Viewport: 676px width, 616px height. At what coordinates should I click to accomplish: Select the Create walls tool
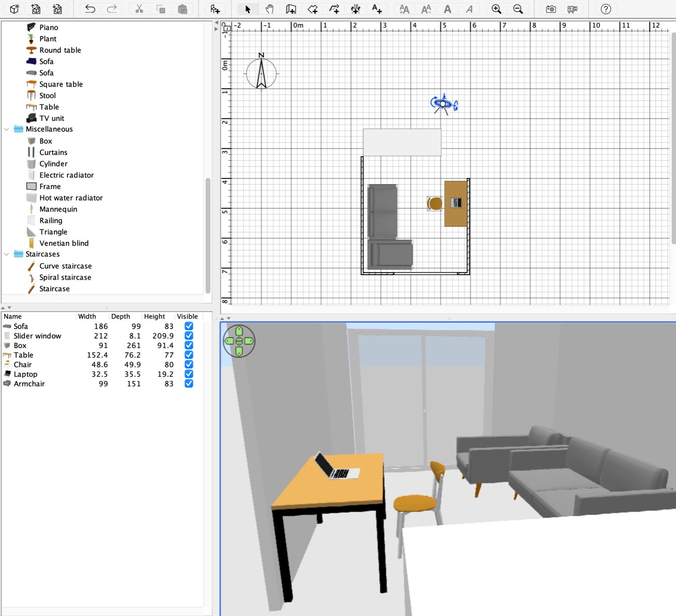(291, 9)
